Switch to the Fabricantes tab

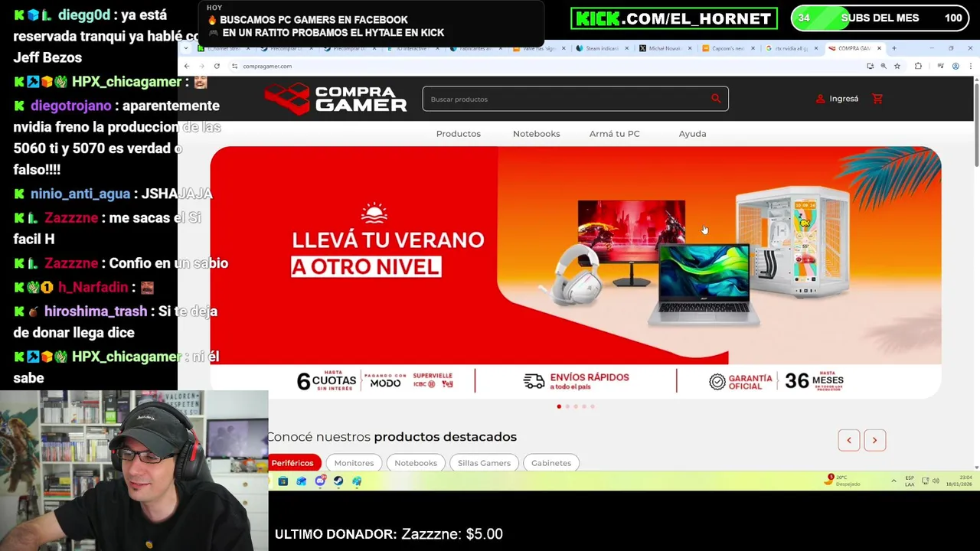[475, 48]
